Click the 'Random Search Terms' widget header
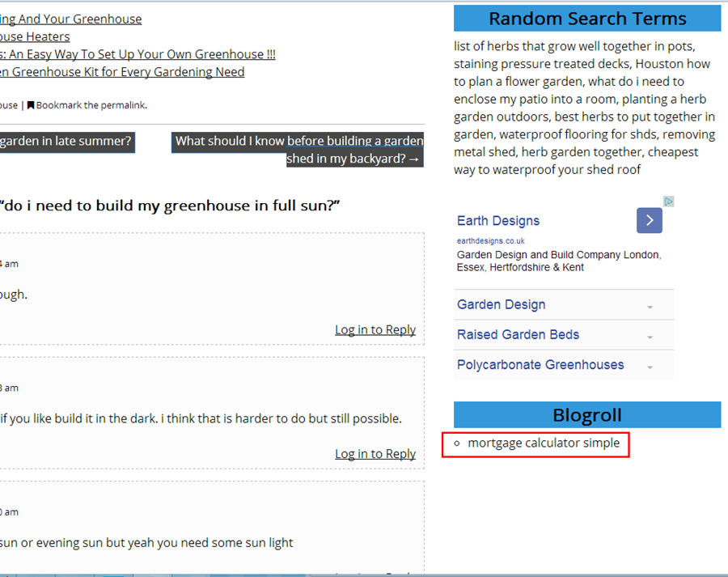 [x=587, y=19]
